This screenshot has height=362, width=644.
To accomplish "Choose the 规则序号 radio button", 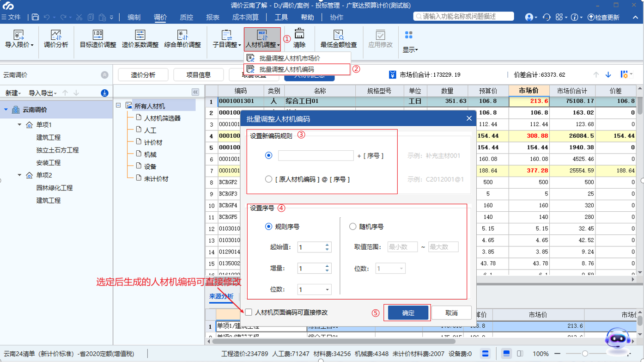I will pos(268,227).
